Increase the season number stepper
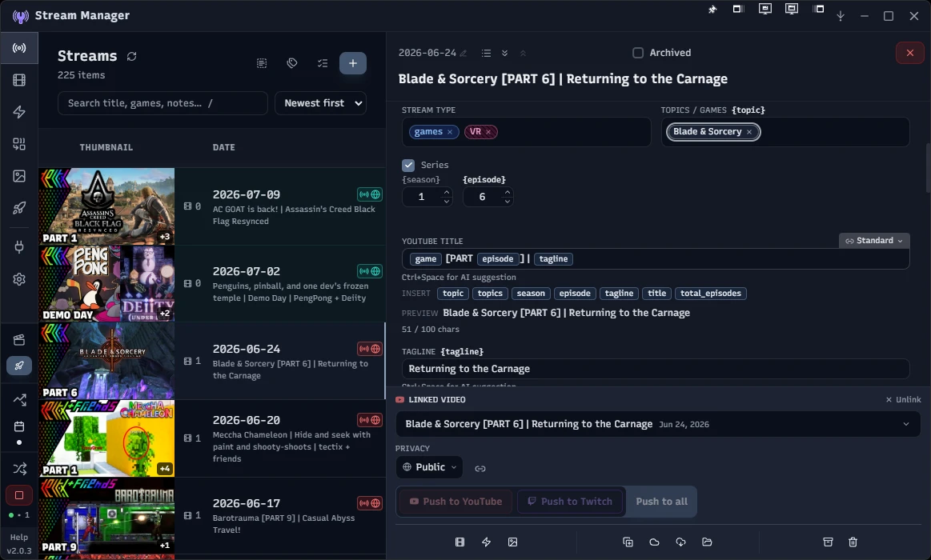 coord(447,192)
